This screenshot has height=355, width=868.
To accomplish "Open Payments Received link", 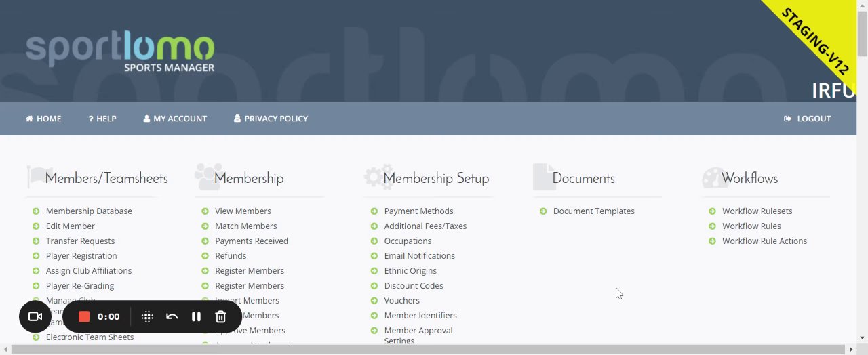I will [252, 241].
